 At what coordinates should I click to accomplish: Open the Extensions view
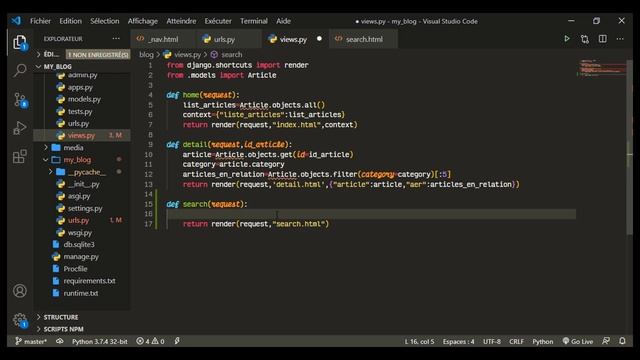(20, 156)
